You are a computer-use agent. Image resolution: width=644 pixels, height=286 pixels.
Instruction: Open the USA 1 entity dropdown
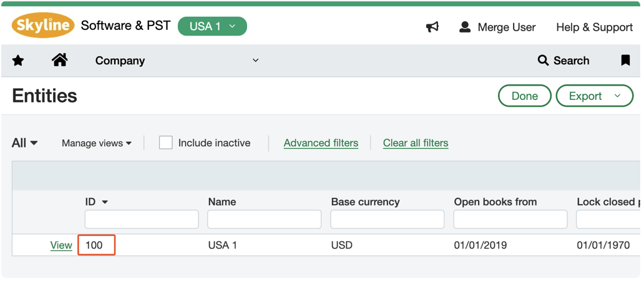(212, 26)
